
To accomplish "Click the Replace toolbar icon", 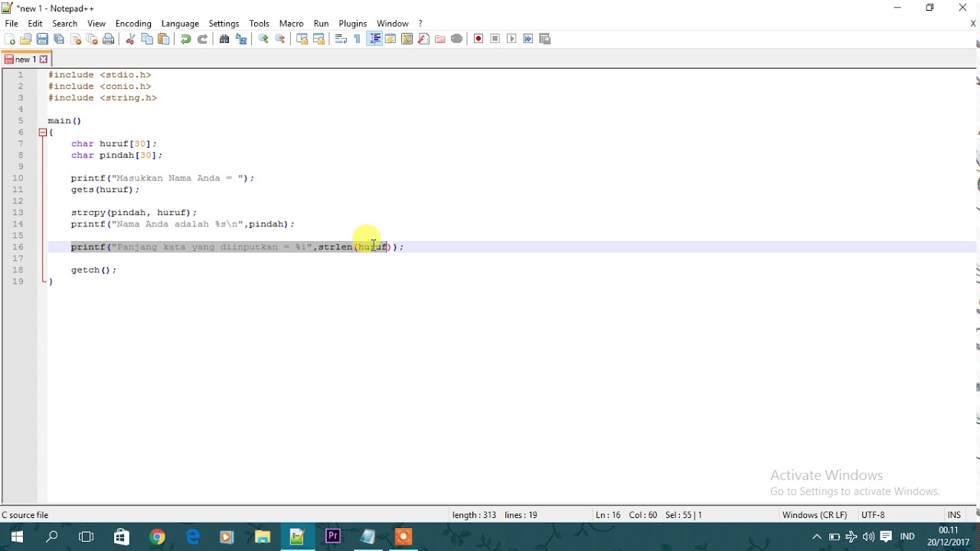I will [241, 39].
